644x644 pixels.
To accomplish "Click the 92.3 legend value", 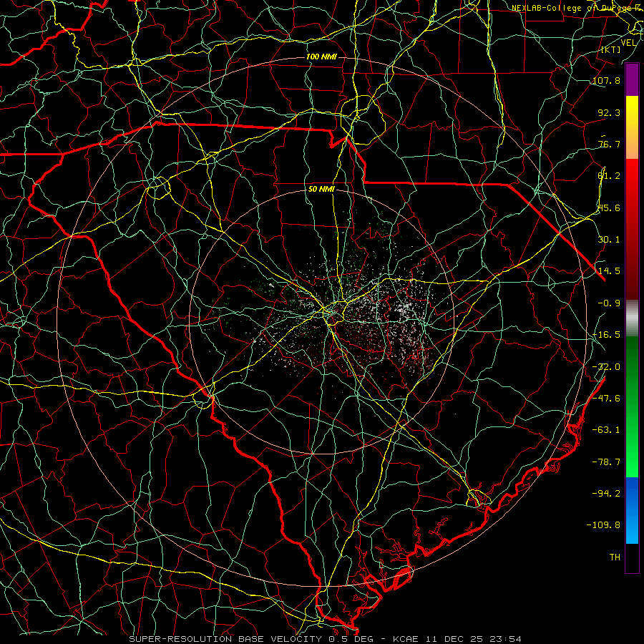I will 609,112.
